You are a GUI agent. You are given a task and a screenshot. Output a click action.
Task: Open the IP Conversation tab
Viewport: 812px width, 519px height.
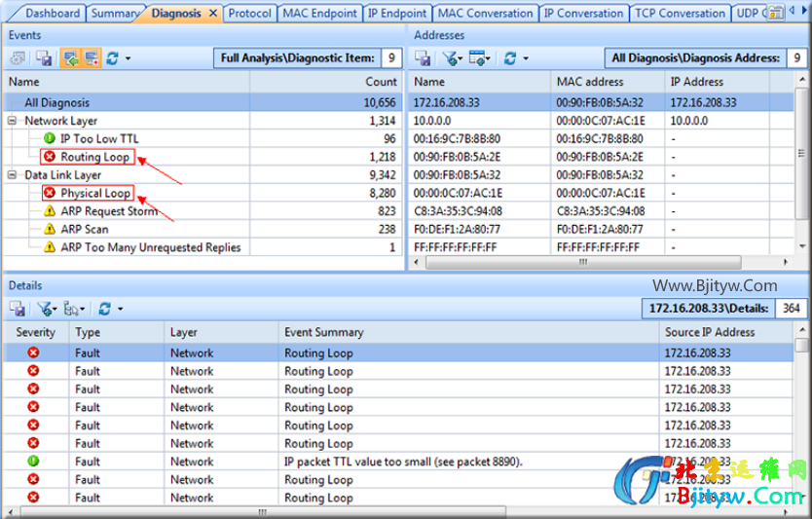(583, 14)
